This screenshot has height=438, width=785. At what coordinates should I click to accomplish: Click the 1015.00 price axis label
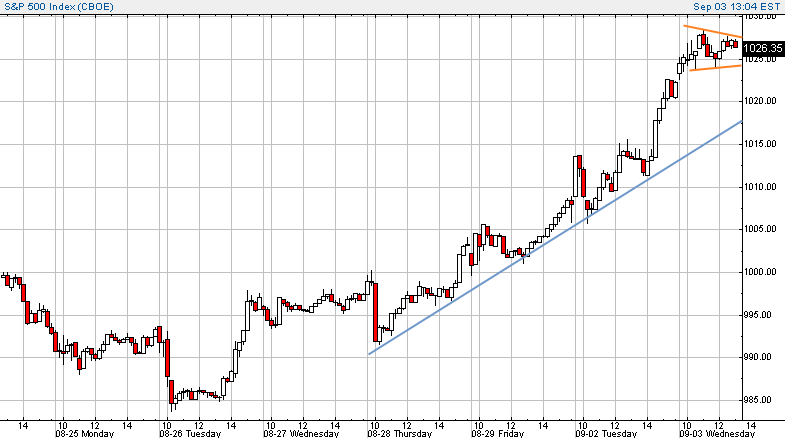click(x=760, y=144)
